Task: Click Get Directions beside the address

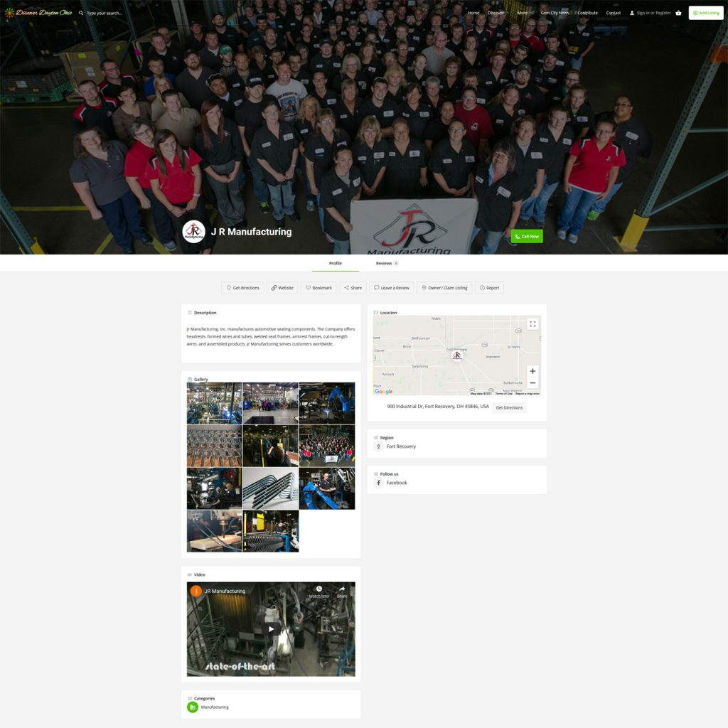Action: tap(509, 407)
